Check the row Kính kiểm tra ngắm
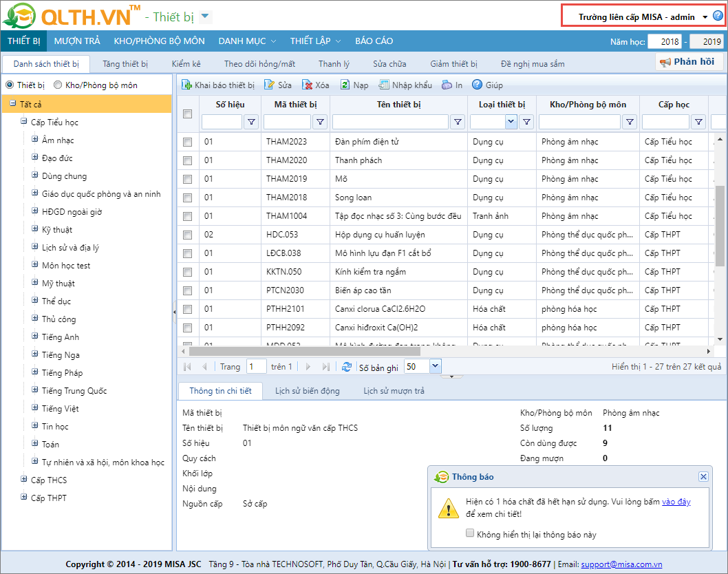This screenshot has height=574, width=728. (x=188, y=272)
